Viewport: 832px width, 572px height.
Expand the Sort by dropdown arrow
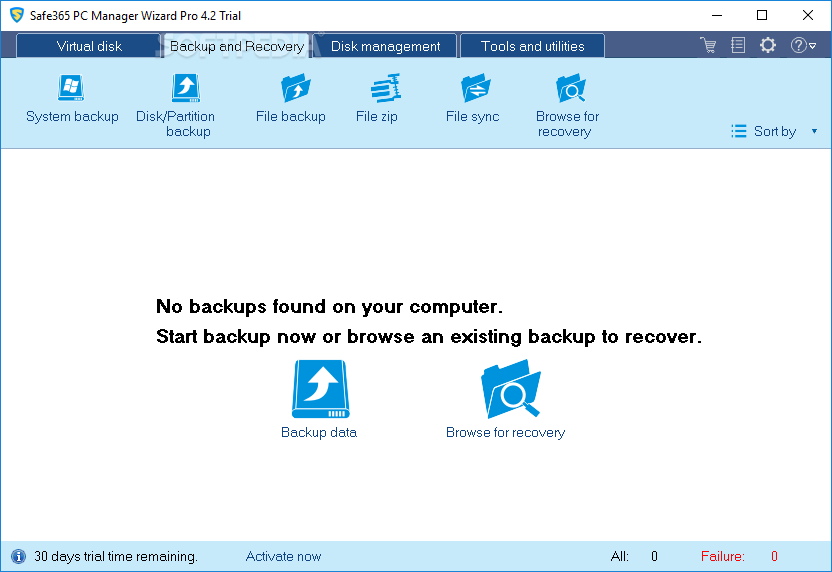click(x=814, y=131)
